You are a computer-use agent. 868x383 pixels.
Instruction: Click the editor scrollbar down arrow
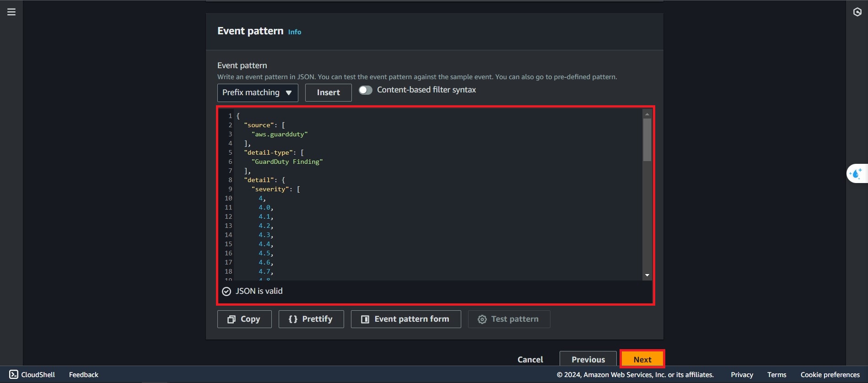[647, 275]
